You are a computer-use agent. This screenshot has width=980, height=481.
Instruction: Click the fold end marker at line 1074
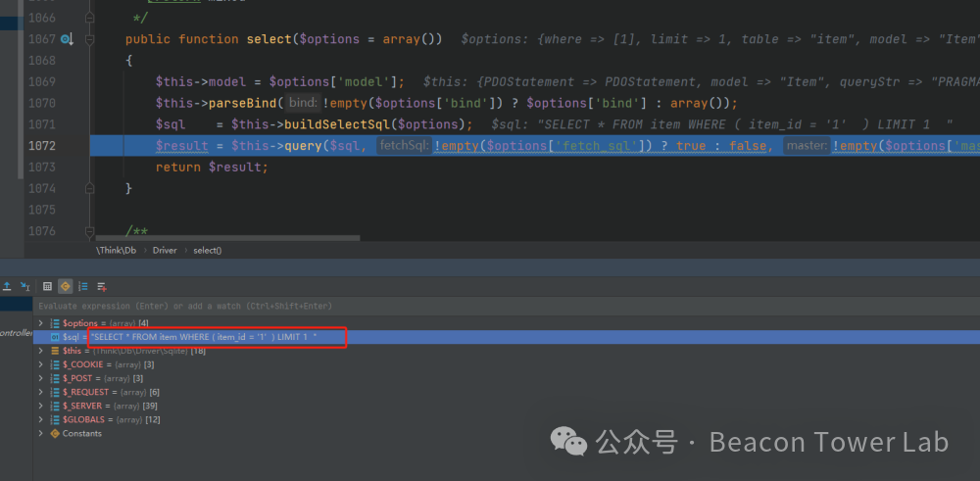pos(89,188)
